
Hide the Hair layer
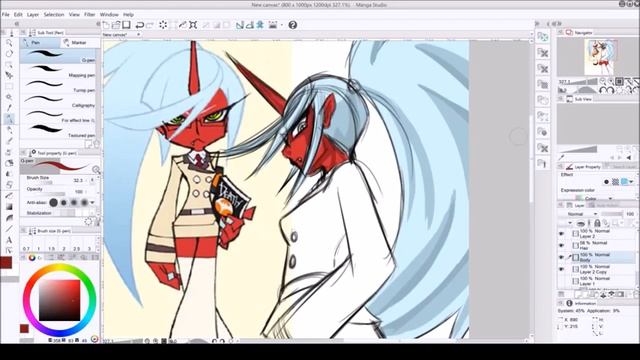(x=561, y=246)
